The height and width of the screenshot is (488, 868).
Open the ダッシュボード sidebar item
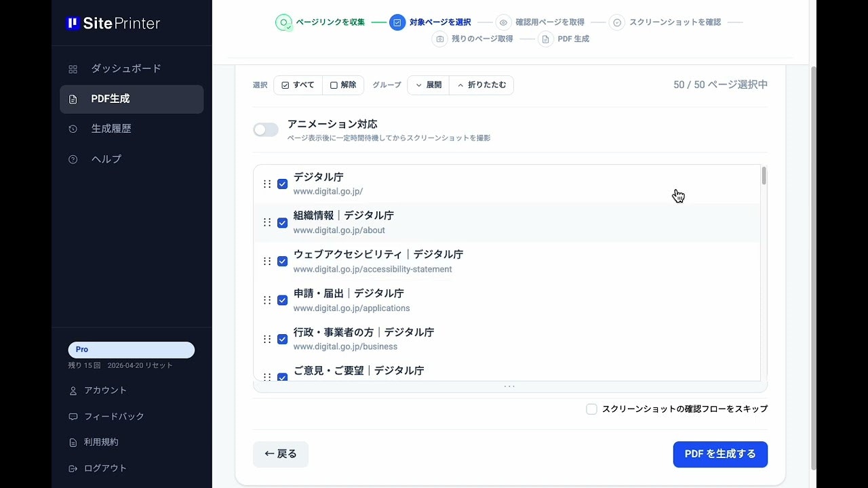point(132,68)
